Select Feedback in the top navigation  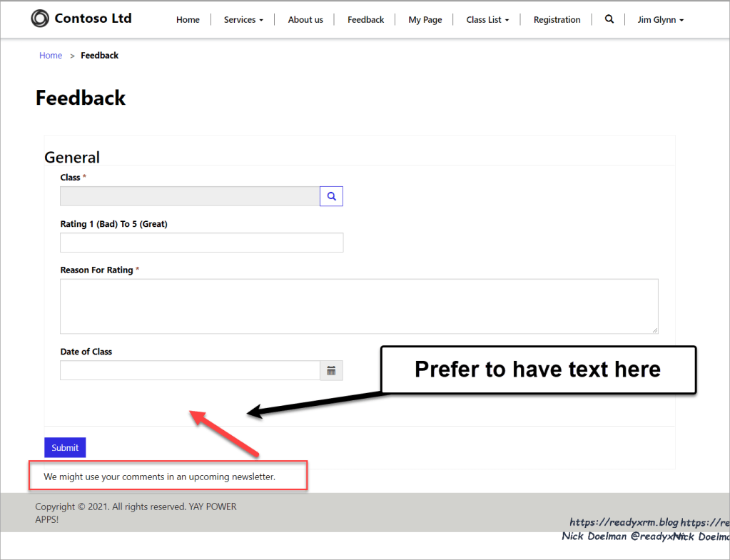point(365,20)
